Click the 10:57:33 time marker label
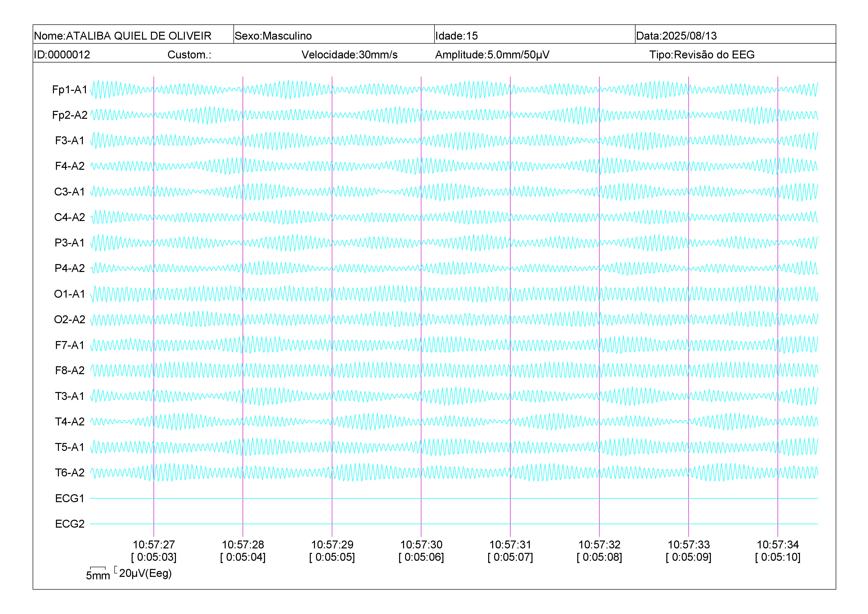The width and height of the screenshot is (868, 614). (689, 545)
